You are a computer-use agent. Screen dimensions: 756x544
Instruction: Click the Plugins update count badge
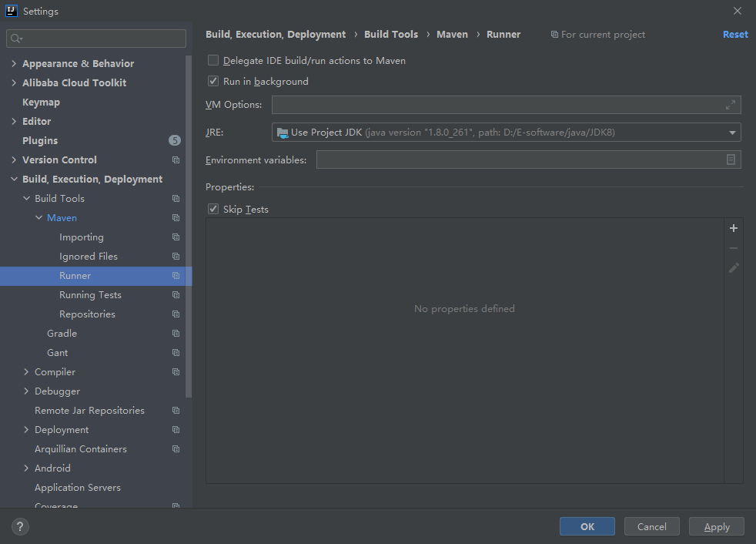(x=175, y=140)
